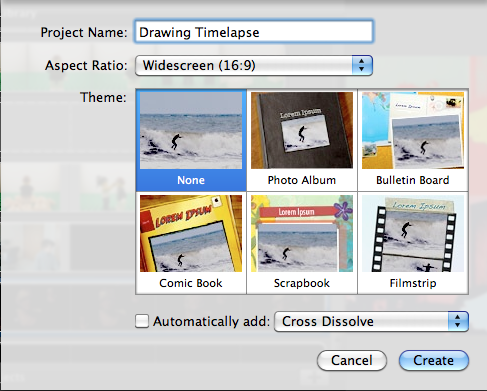Click the highlighted None theme caption
This screenshot has height=391, width=487.
[x=191, y=180]
